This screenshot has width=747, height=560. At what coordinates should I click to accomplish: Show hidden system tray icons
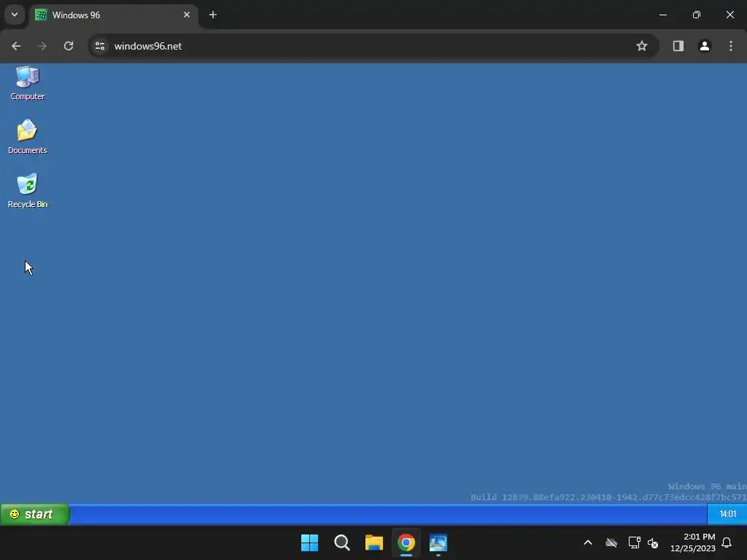click(x=588, y=542)
